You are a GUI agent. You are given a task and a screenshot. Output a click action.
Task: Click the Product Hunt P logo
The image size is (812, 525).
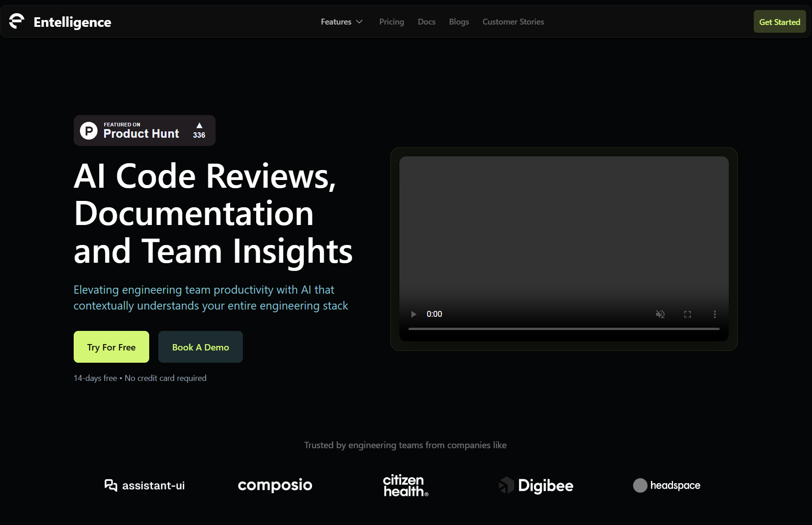89,131
